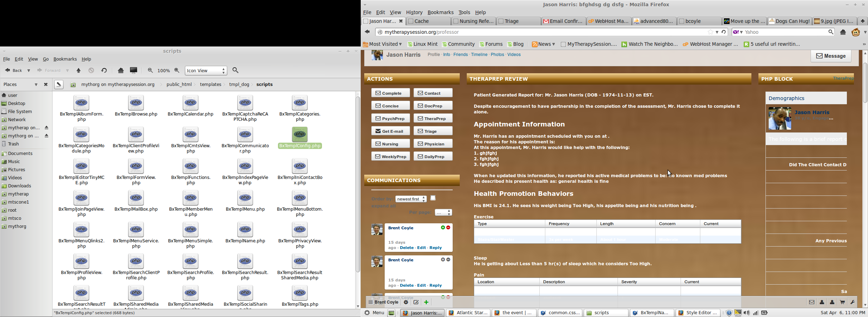Open the shopping cart icon in bottom bar

tap(842, 302)
